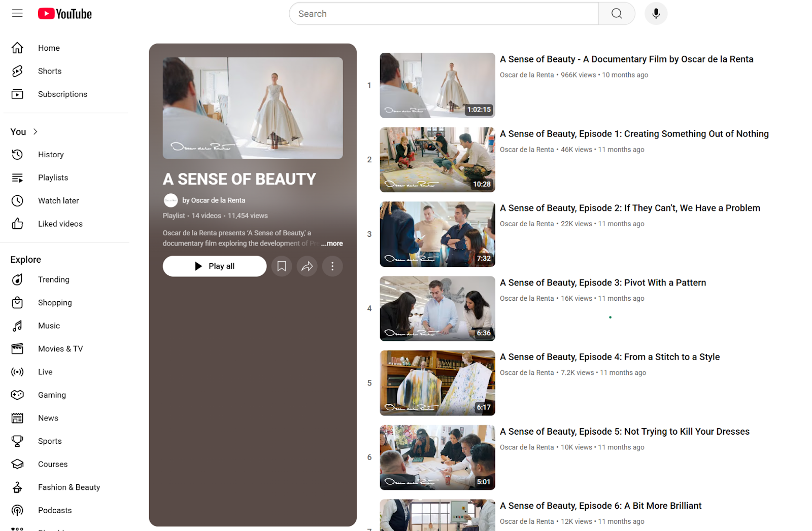Open Live broadcast icon
The width and height of the screenshot is (812, 531).
coord(17,372)
